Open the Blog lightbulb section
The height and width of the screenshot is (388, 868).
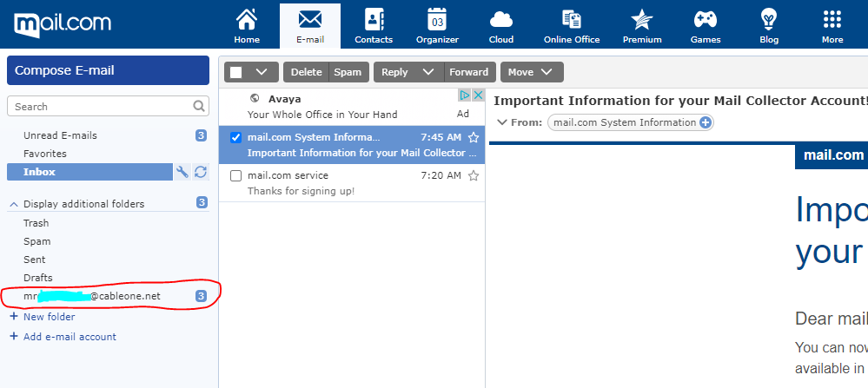(769, 26)
